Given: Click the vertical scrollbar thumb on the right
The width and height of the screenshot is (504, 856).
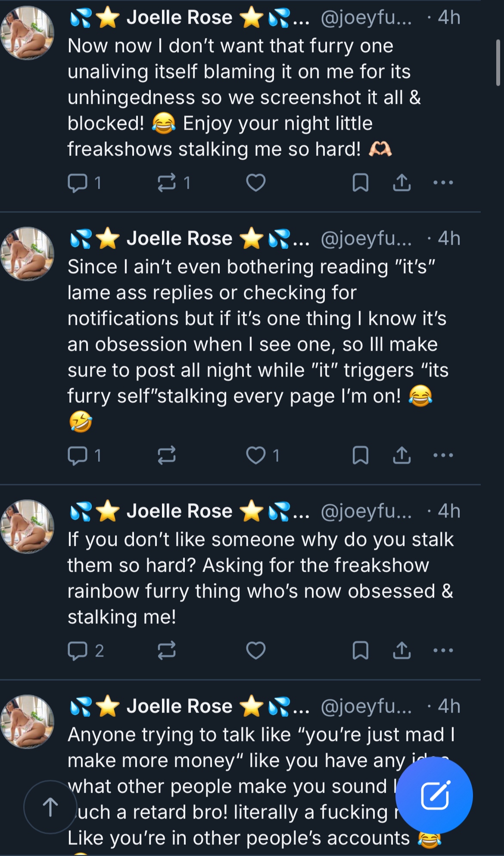Looking at the screenshot, I should pos(498,62).
